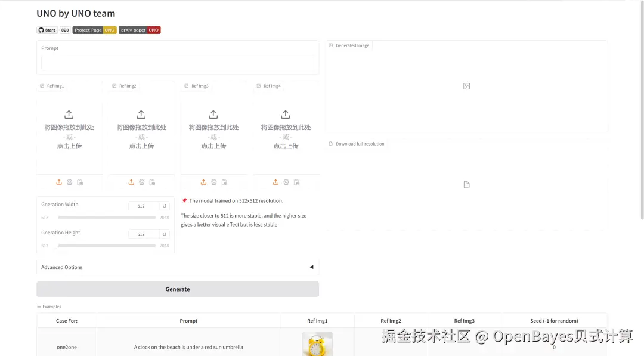This screenshot has width=644, height=356.
Task: Click the yellow alarm clock thumbnail
Action: 317,343
